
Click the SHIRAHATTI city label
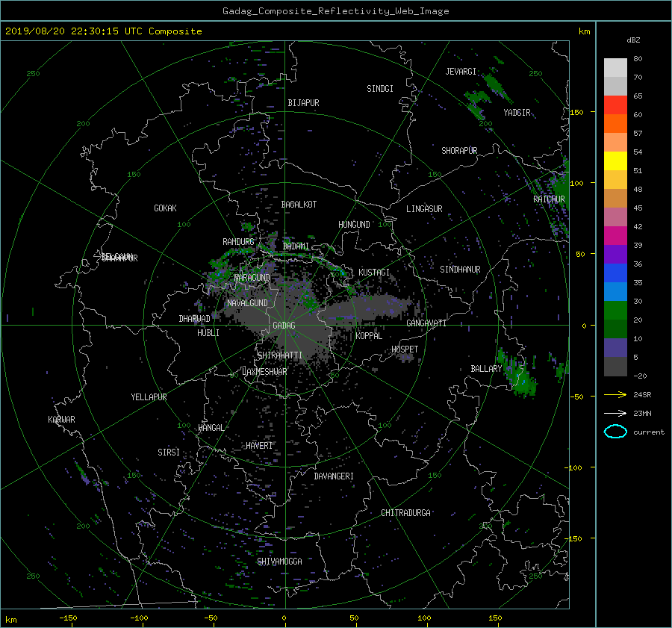tap(280, 355)
